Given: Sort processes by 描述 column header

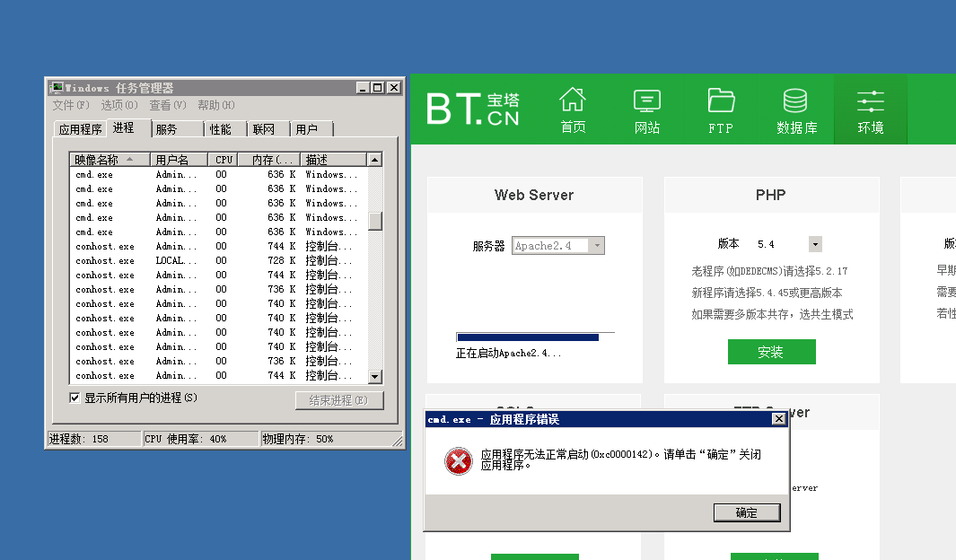Looking at the screenshot, I should [x=334, y=160].
